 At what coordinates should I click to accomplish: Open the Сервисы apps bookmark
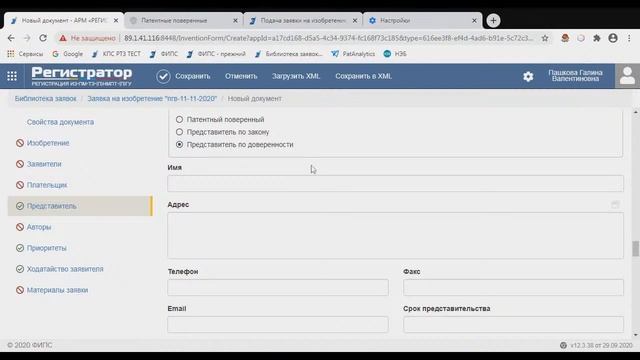25,54
